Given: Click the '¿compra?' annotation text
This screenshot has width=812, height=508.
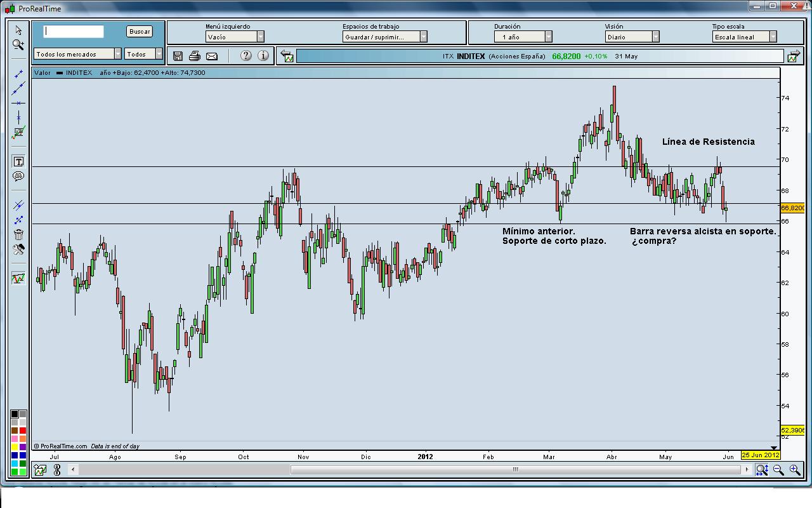Looking at the screenshot, I should 653,241.
